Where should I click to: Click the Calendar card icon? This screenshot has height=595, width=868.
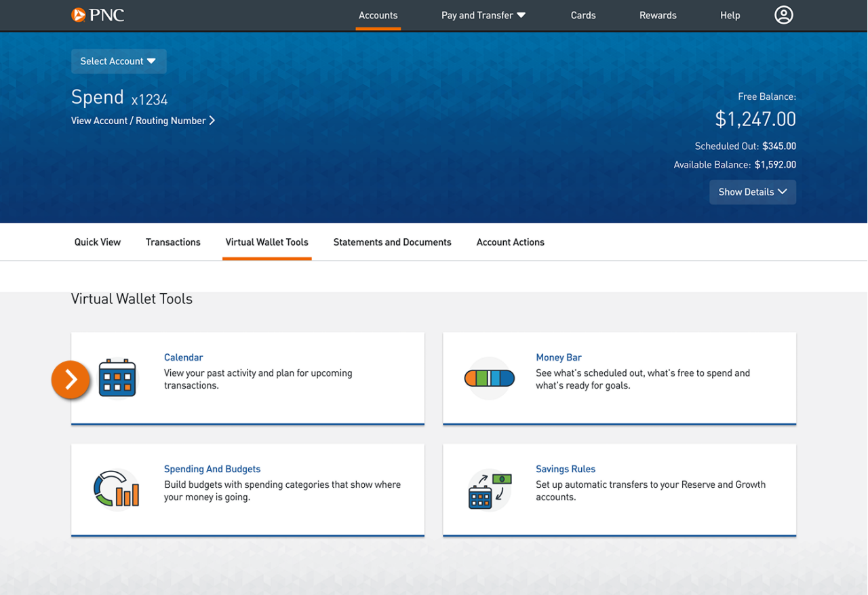click(117, 379)
